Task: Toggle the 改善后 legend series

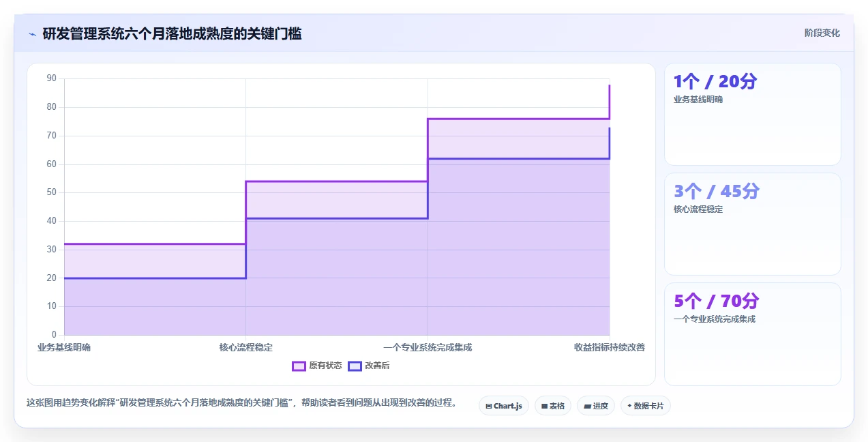Action: click(369, 366)
